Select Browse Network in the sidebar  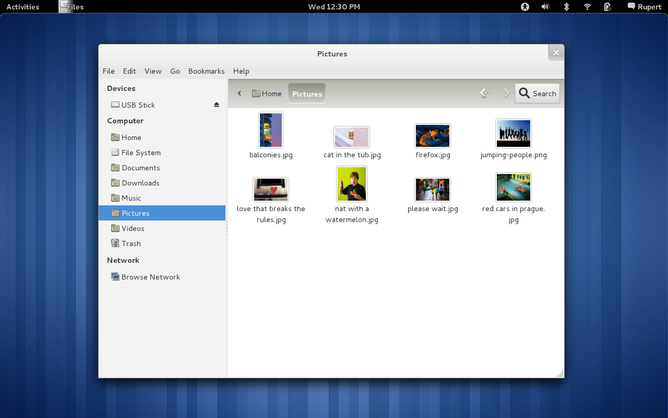coord(150,277)
